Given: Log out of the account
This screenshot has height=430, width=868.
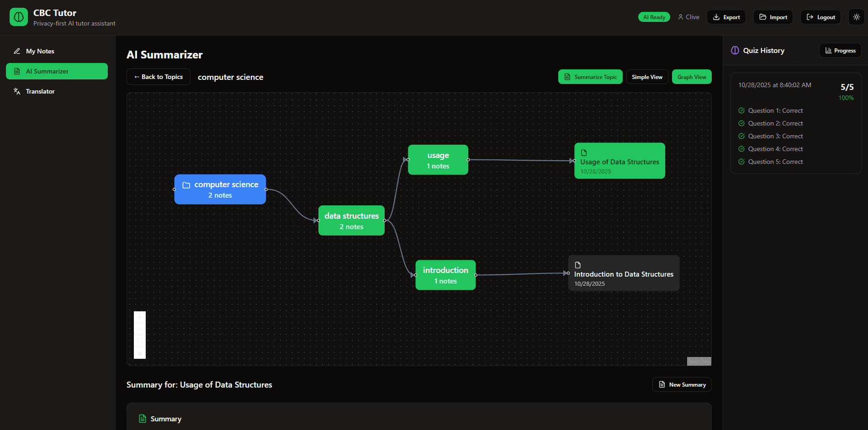Looking at the screenshot, I should click(820, 17).
